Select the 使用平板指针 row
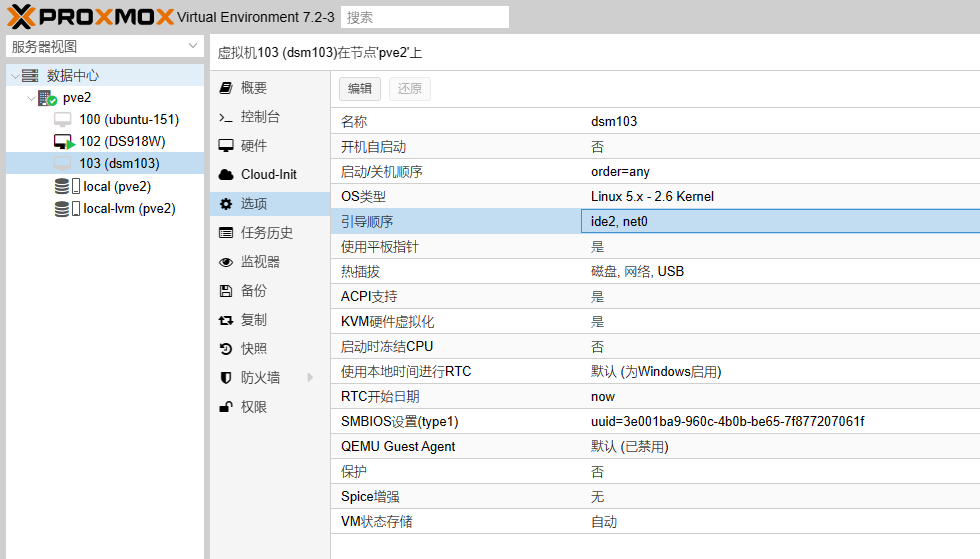Screen dimensions: 980x559 [x=655, y=246]
